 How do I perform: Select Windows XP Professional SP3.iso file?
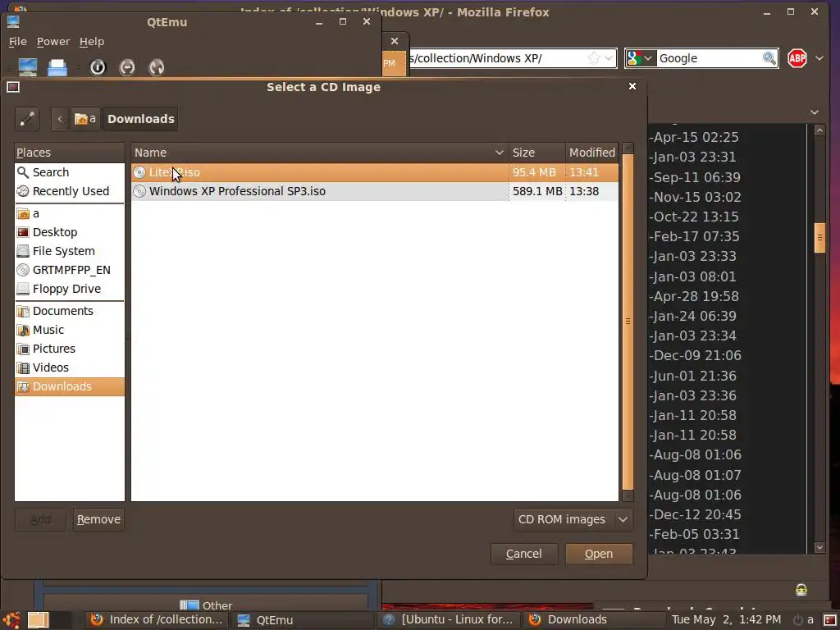(x=374, y=191)
